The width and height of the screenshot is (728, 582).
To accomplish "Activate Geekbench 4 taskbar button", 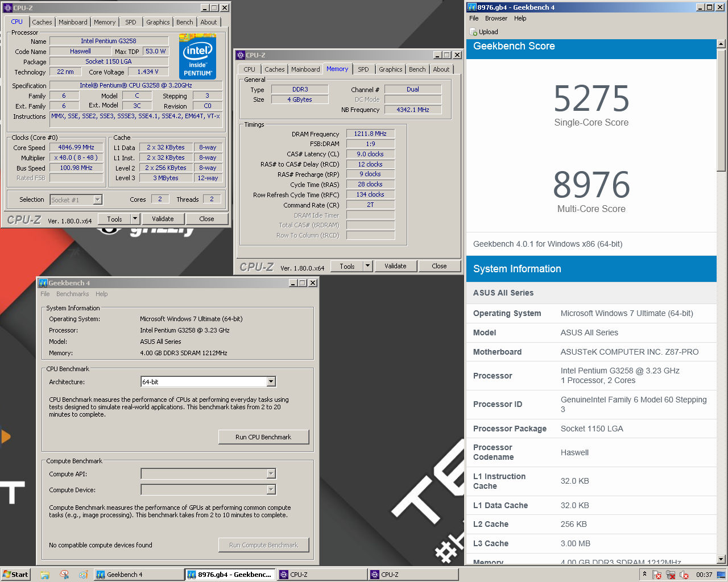I will (139, 575).
